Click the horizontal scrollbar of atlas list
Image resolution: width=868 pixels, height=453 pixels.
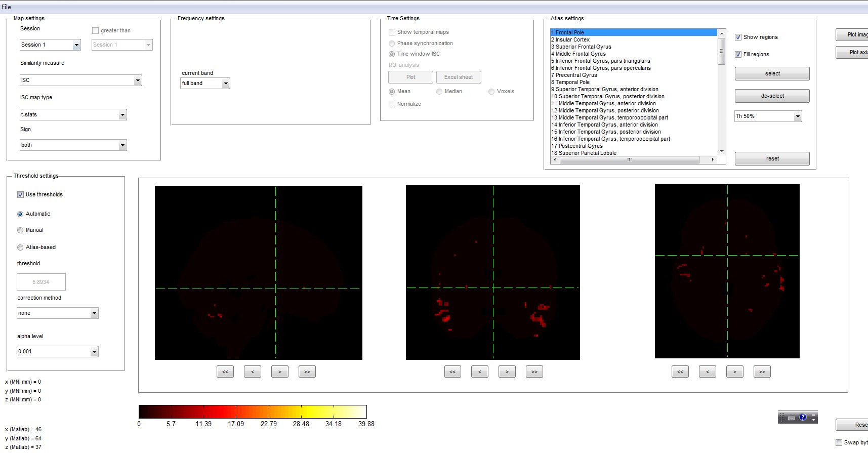pyautogui.click(x=629, y=159)
